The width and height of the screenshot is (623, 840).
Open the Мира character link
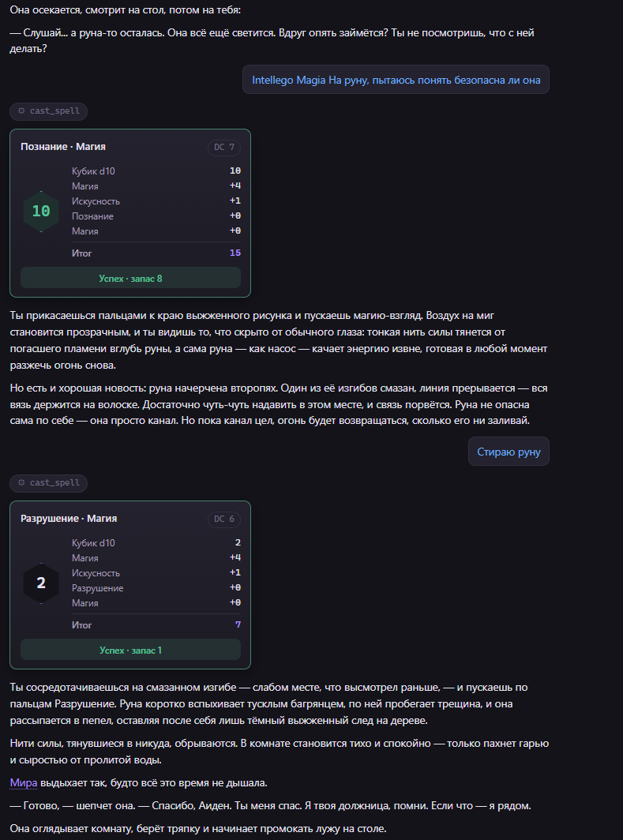(24, 782)
